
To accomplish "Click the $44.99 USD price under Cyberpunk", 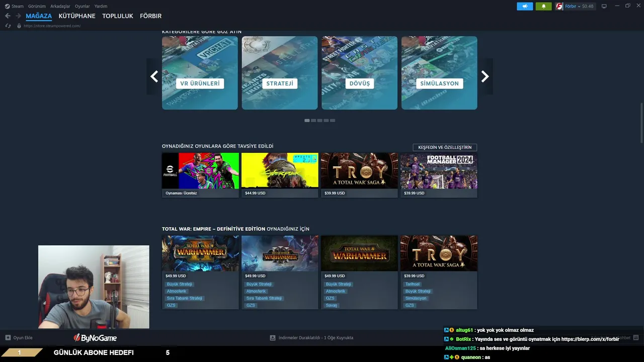I will coord(255,193).
